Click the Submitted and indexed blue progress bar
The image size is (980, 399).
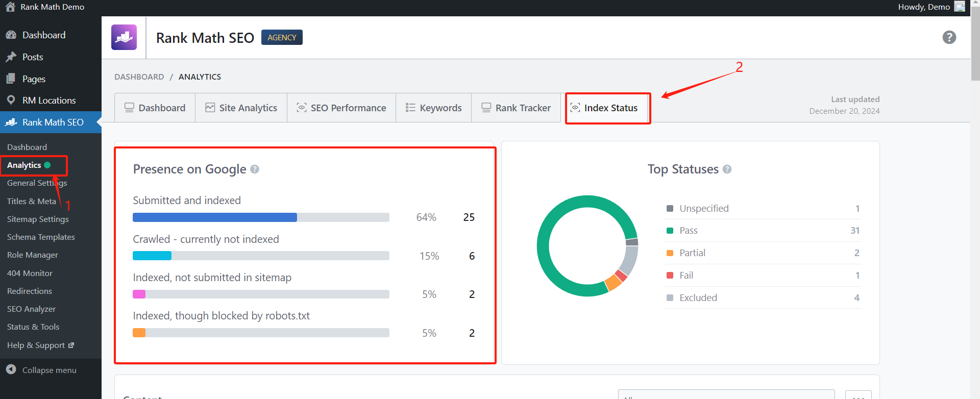click(x=214, y=217)
